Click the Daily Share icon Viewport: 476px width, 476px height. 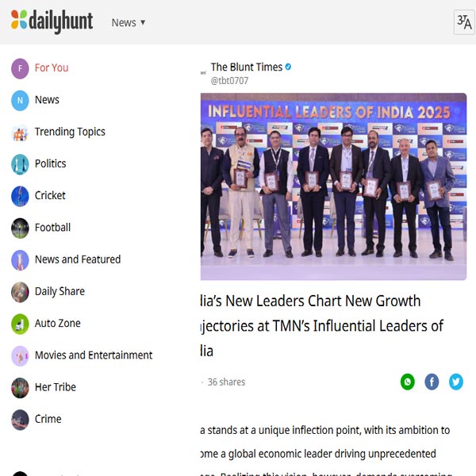(x=20, y=292)
